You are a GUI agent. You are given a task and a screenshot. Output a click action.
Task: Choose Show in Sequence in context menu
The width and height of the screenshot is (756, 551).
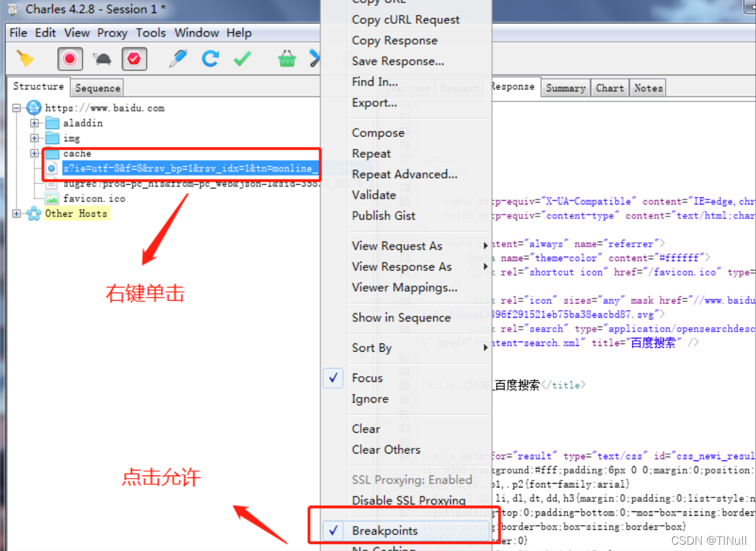point(401,318)
